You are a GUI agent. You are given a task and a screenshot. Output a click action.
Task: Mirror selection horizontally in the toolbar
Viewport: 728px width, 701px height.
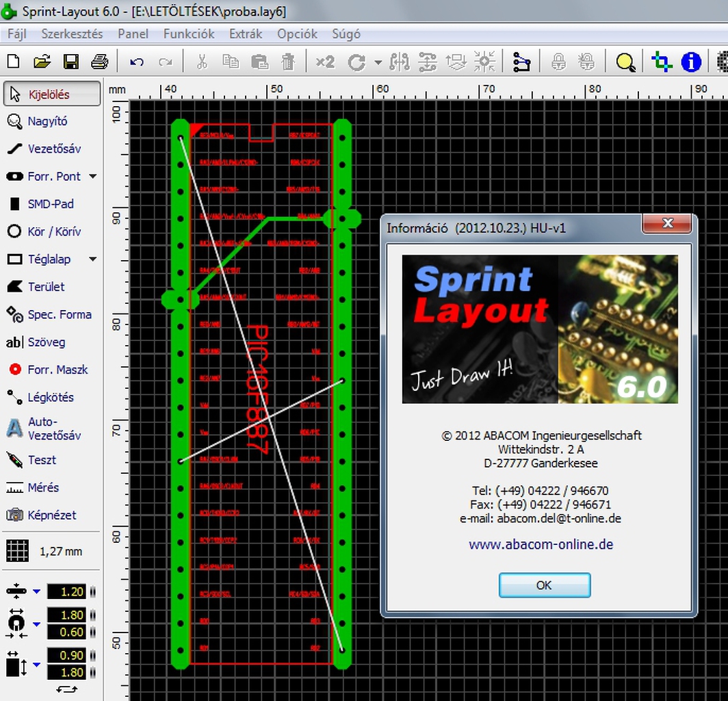(x=400, y=62)
